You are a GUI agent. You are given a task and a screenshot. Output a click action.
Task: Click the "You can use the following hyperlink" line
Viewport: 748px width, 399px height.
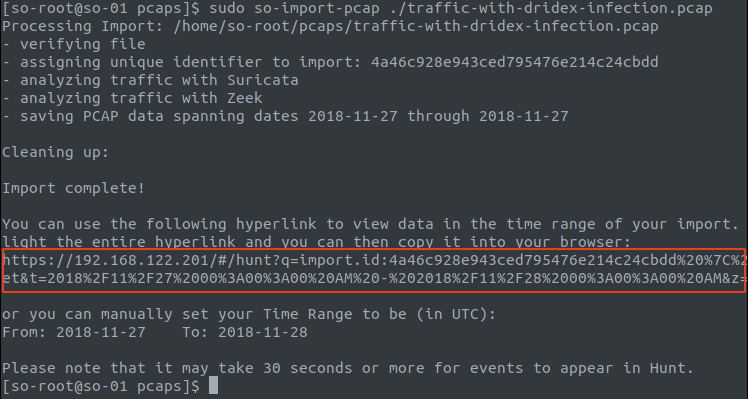point(371,224)
